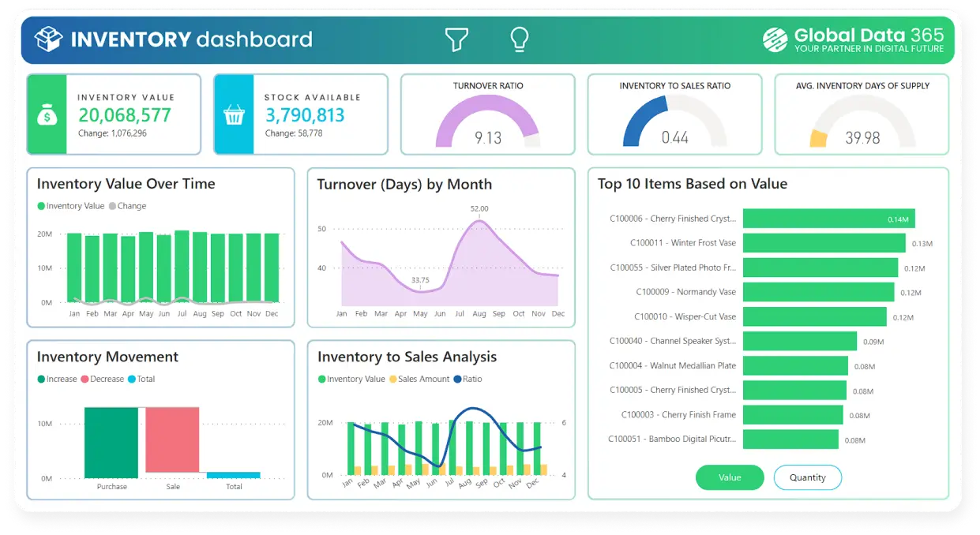Select the C100011 Winter Frost Vase bar
This screenshot has height=535, width=980.
click(824, 243)
